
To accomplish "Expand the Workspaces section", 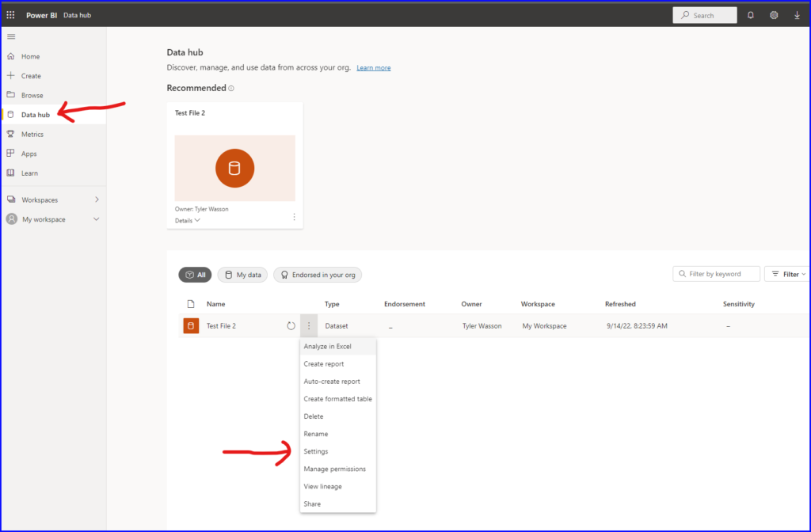I will click(38, 199).
